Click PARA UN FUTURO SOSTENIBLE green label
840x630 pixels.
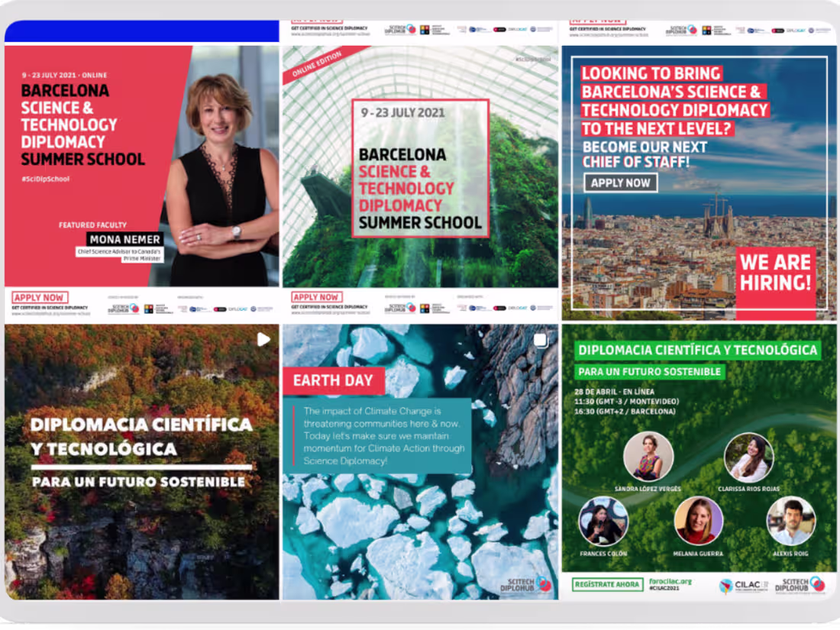[649, 372]
